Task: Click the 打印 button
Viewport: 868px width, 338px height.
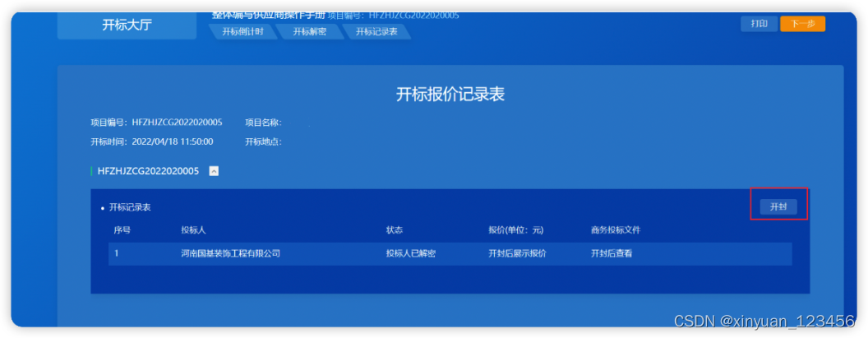Action: point(759,24)
